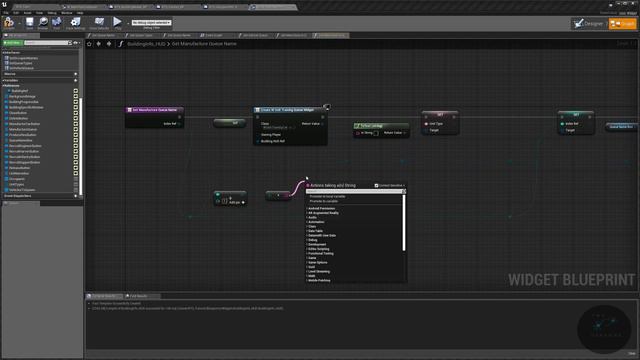Click the BuildingInfo_HUD breadcrumb link
The height and width of the screenshot is (360, 640).
pyautogui.click(x=146, y=44)
